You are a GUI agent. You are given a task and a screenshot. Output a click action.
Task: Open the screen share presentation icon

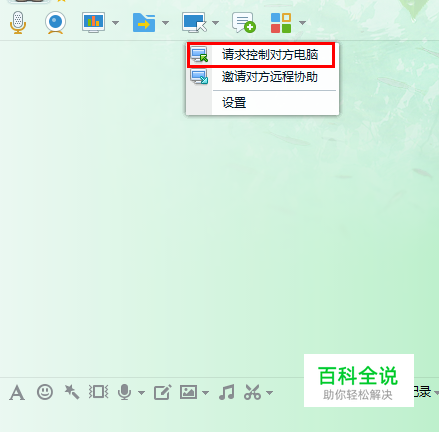tap(94, 22)
